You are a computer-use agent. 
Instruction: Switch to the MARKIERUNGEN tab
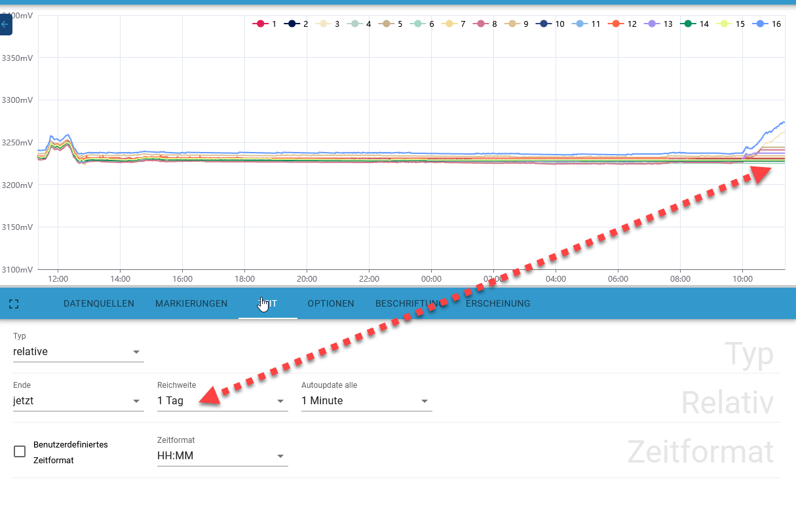pos(191,304)
